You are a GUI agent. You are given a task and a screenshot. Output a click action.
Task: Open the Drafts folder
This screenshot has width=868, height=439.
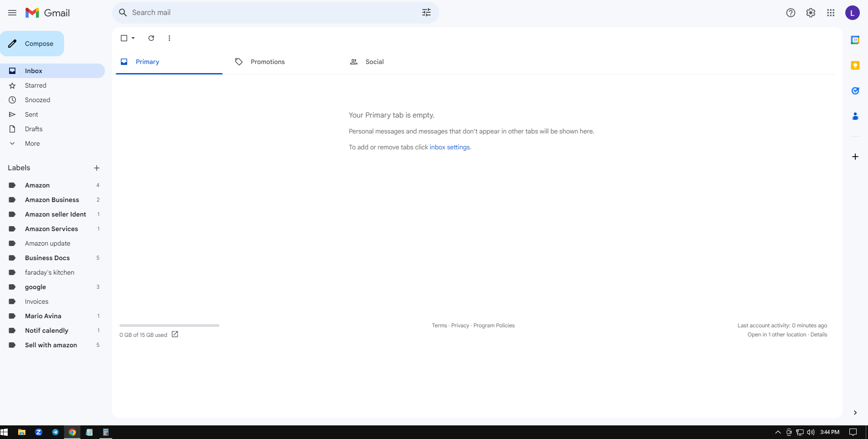pyautogui.click(x=52, y=129)
